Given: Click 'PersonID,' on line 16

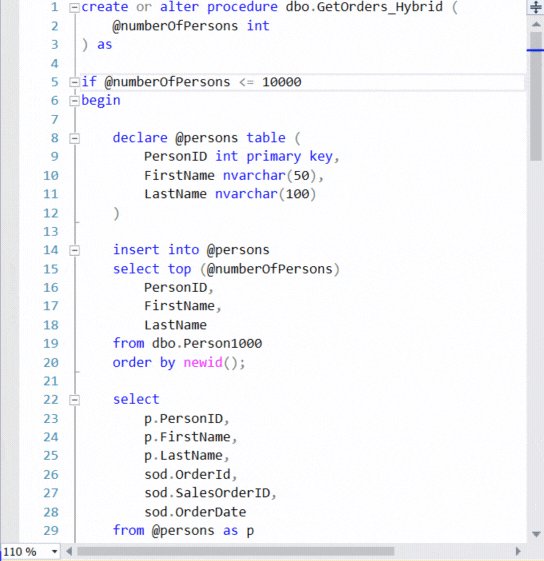Looking at the screenshot, I should (179, 288).
